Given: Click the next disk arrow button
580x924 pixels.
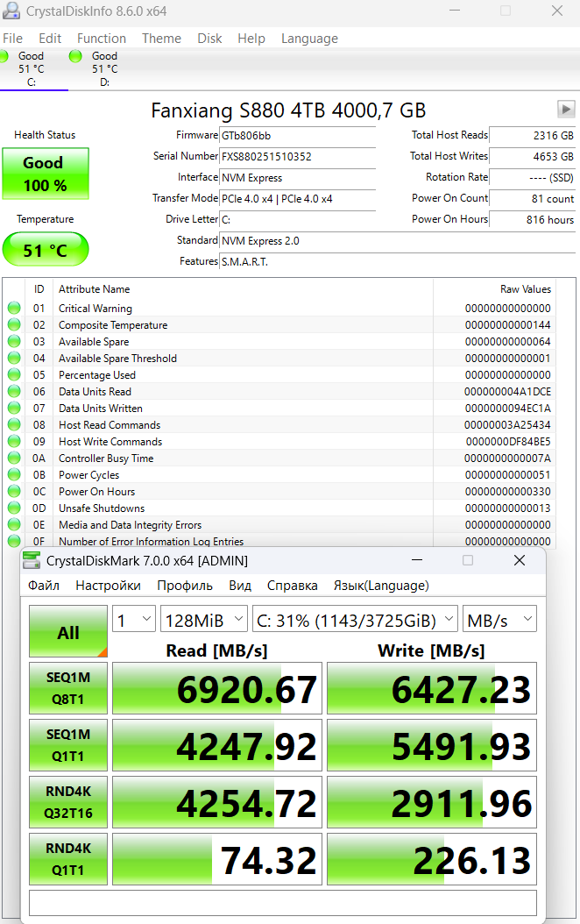Looking at the screenshot, I should coord(566,109).
